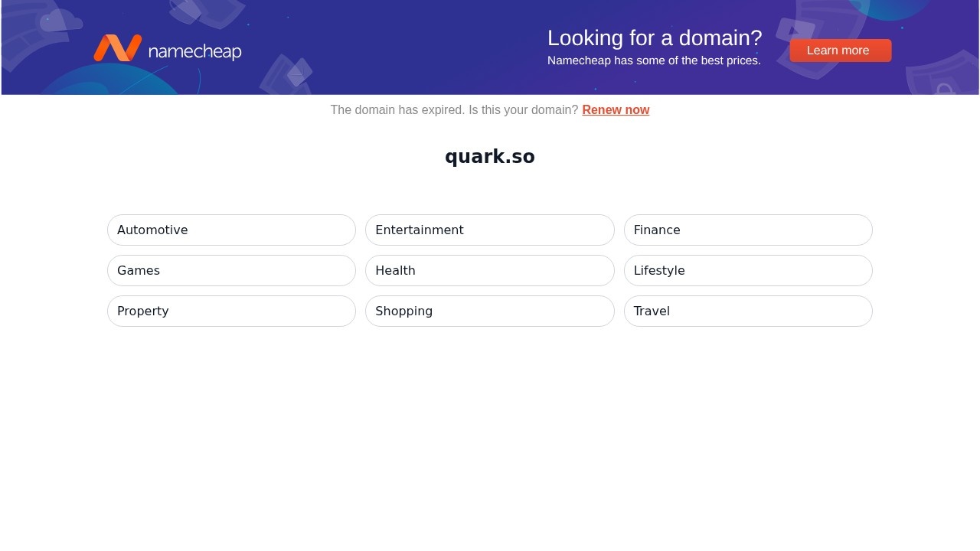Image resolution: width=980 pixels, height=551 pixels.
Task: Click the 'Namecheap has some of the best prices' text
Action: pyautogui.click(x=654, y=60)
